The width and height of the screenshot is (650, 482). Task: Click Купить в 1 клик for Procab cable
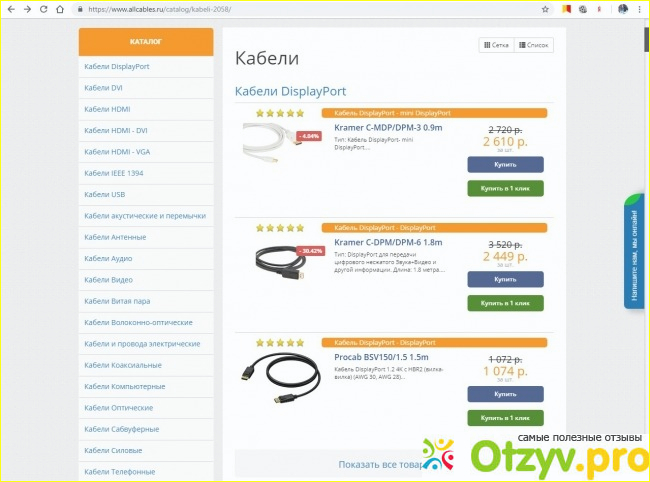pyautogui.click(x=505, y=418)
